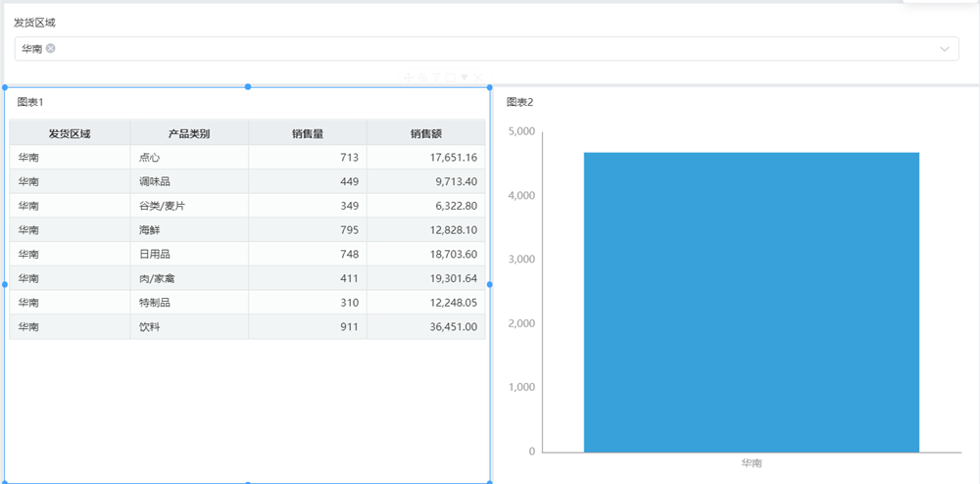Click the 3,000 y-axis label
Image resolution: width=980 pixels, height=484 pixels.
click(522, 260)
